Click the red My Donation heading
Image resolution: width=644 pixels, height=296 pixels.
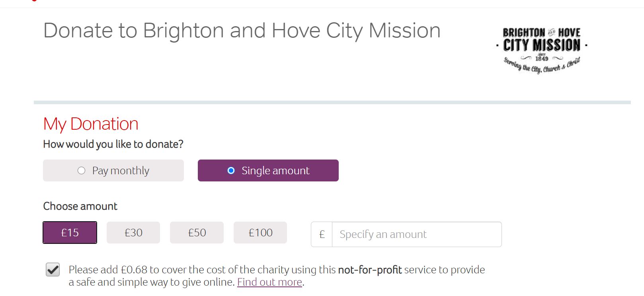coord(91,124)
